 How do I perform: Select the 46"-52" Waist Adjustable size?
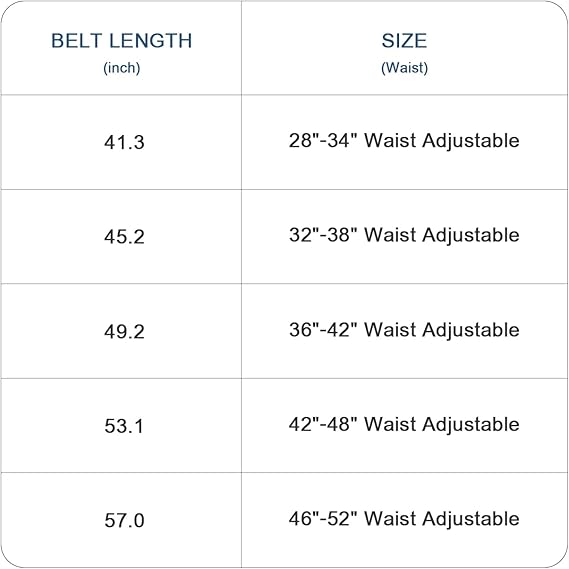click(404, 519)
